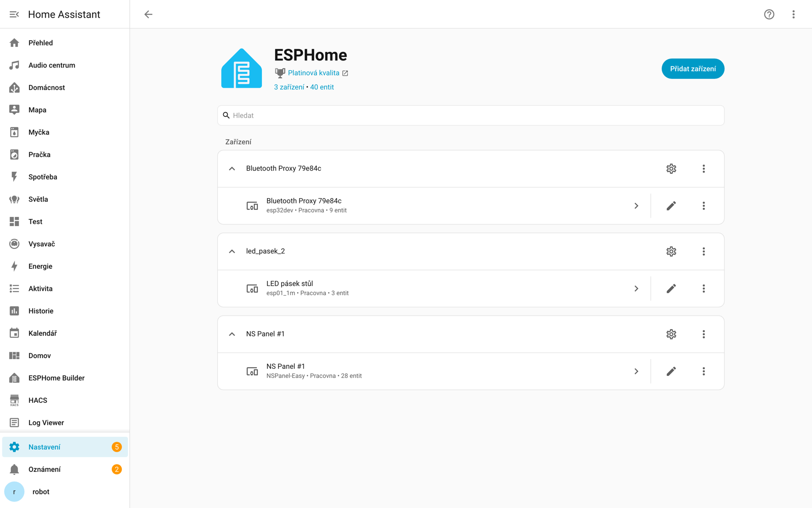Open the 3 zařízení link
This screenshot has width=812, height=508.
point(289,87)
